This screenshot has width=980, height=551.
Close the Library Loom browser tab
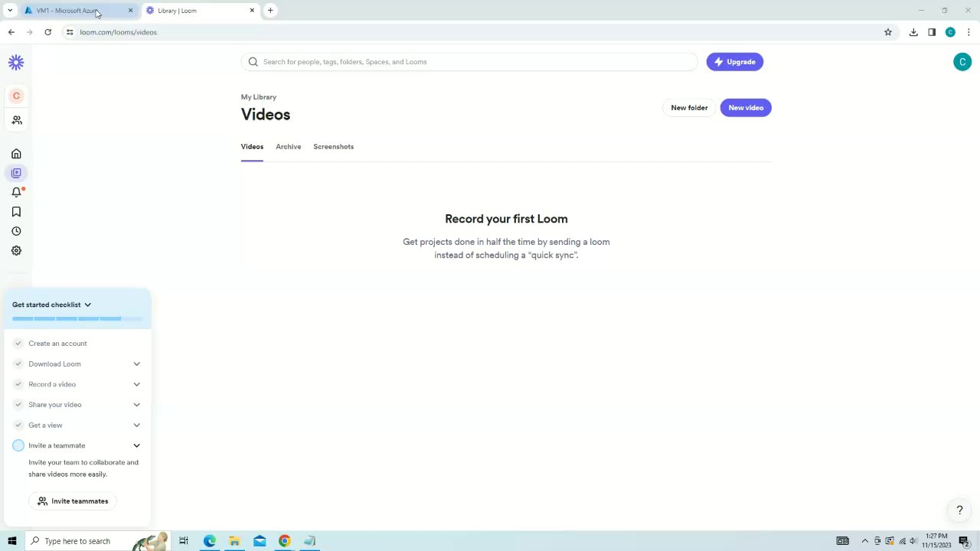(252, 11)
